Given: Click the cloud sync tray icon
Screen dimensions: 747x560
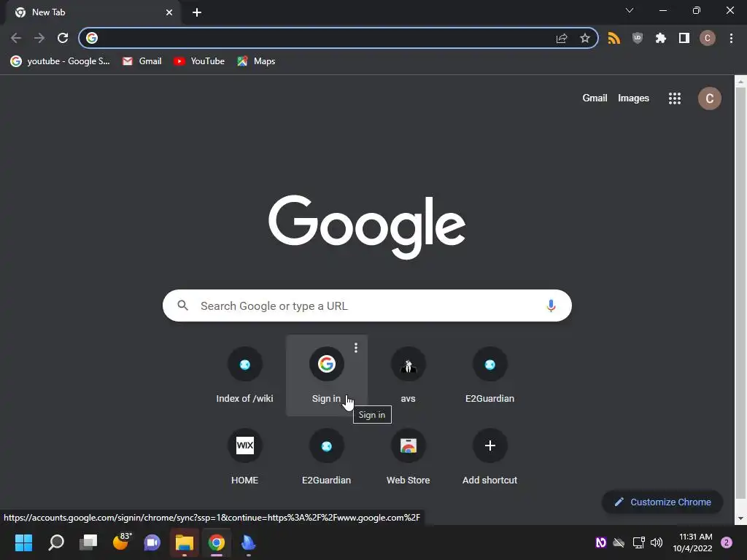Looking at the screenshot, I should 619,542.
